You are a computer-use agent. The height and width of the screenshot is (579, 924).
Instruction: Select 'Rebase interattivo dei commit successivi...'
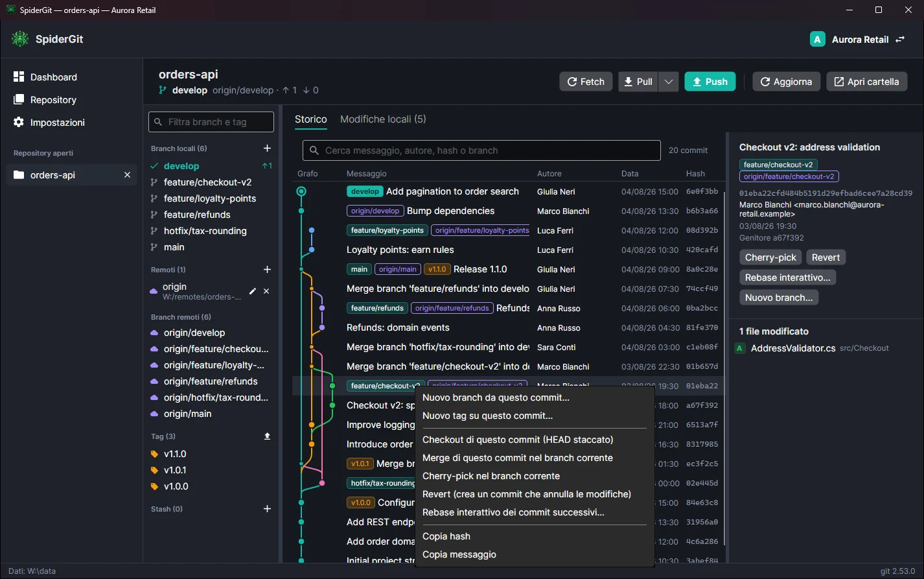pos(534,512)
